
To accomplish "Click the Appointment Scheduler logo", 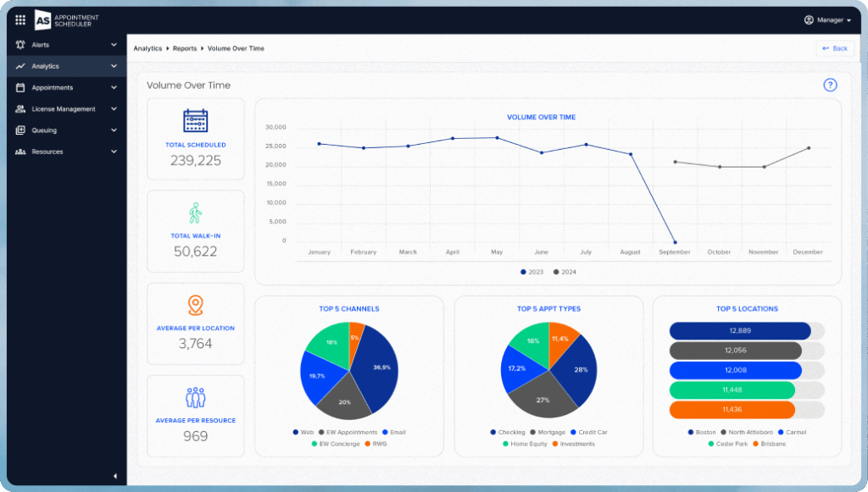I will 67,19.
